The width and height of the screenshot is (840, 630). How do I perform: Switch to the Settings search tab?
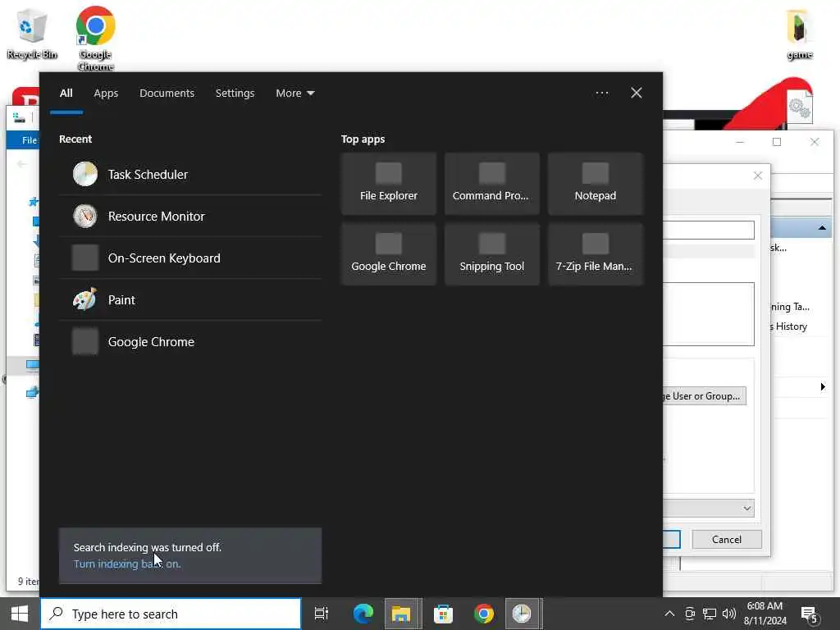point(235,94)
